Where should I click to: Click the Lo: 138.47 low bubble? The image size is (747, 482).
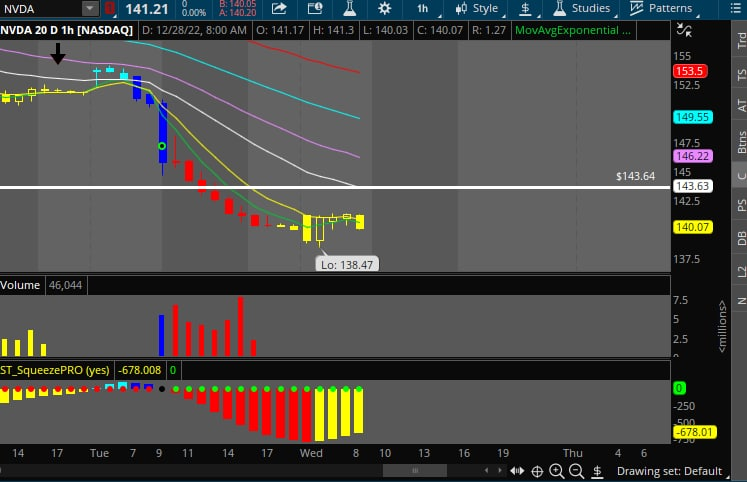[x=347, y=265]
